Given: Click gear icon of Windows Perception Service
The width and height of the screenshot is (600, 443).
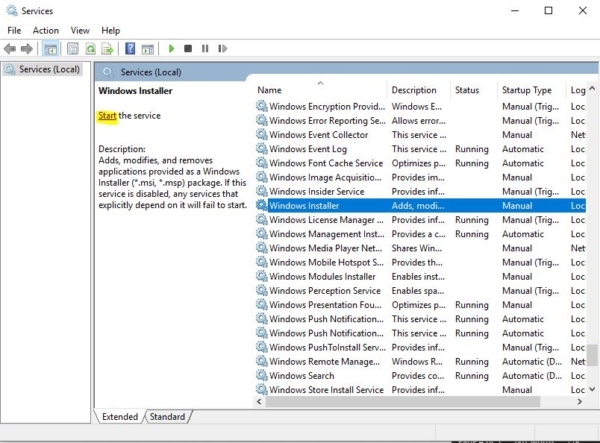Looking at the screenshot, I should click(261, 290).
